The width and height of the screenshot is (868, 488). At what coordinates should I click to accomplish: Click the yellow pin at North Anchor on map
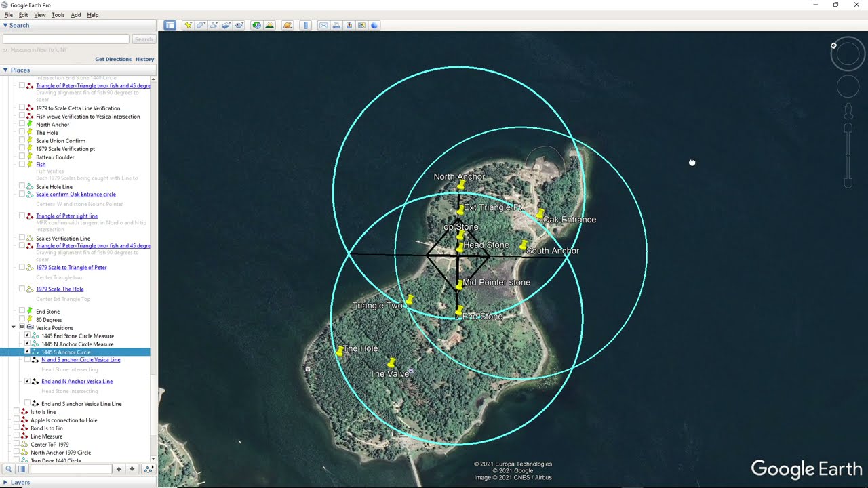[460, 186]
